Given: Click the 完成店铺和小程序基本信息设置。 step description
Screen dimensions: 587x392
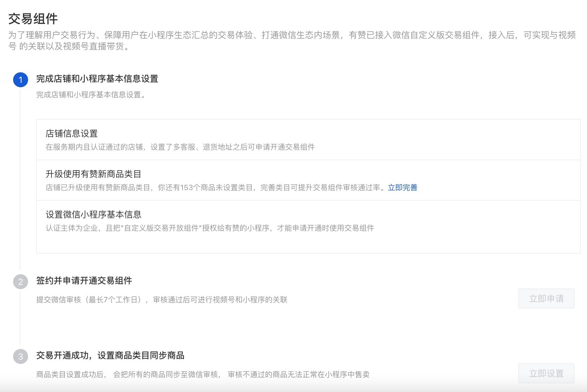Looking at the screenshot, I should [x=91, y=95].
